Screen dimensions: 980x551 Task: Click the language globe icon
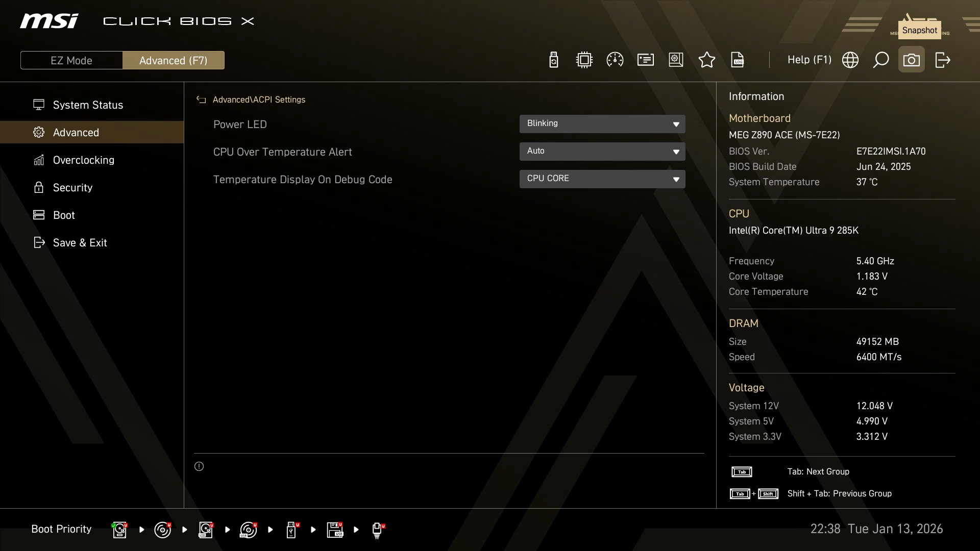pyautogui.click(x=850, y=60)
